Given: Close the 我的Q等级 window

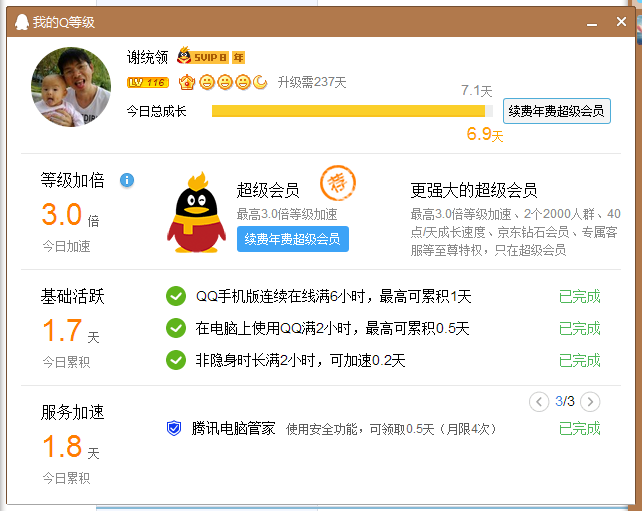Looking at the screenshot, I should pyautogui.click(x=621, y=22).
